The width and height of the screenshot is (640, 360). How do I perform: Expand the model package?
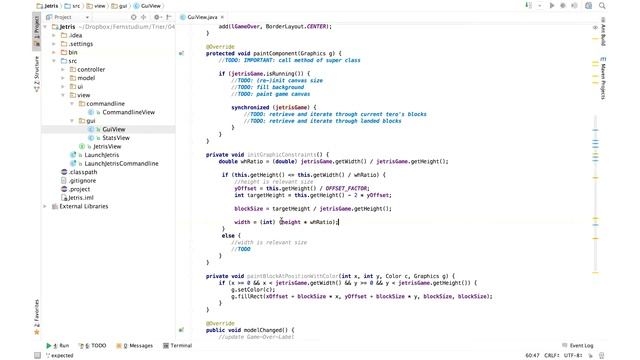pyautogui.click(x=63, y=78)
